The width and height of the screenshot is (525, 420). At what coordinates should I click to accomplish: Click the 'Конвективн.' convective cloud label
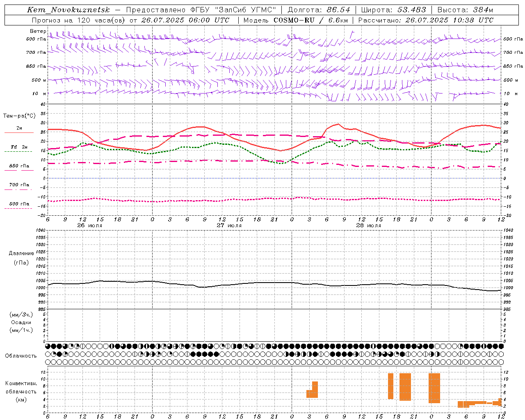coord(21,383)
